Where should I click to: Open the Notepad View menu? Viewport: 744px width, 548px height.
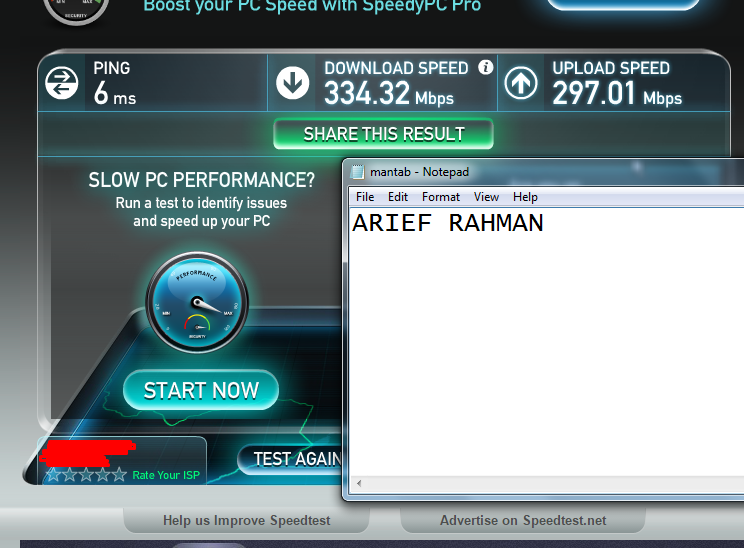click(486, 197)
